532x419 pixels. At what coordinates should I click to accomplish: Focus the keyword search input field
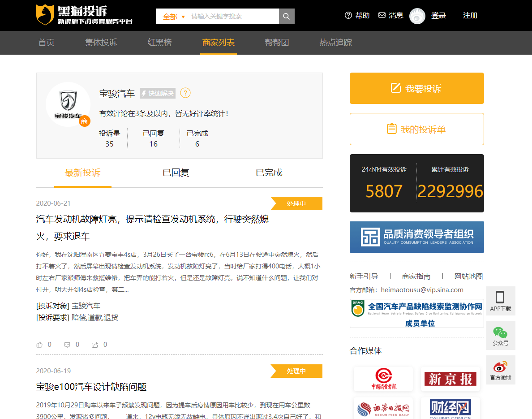pyautogui.click(x=233, y=16)
